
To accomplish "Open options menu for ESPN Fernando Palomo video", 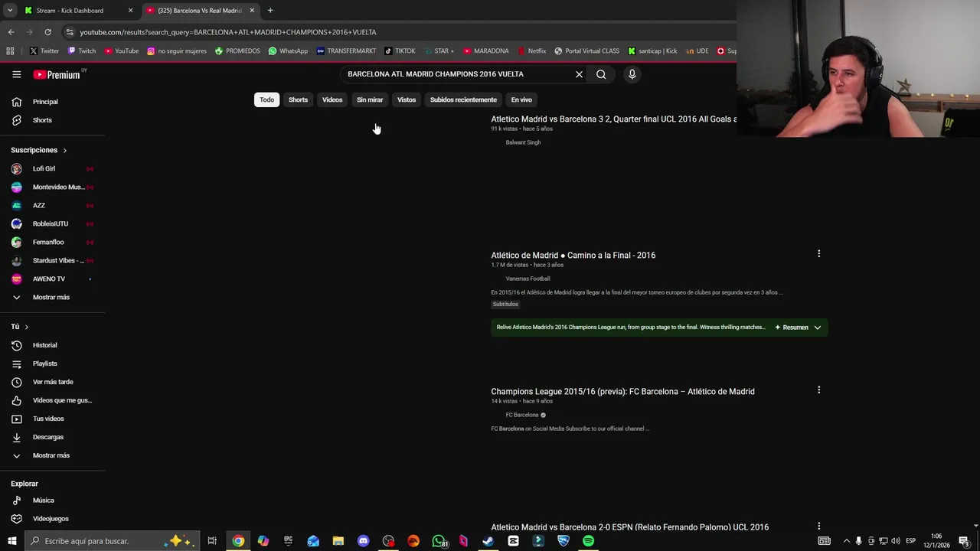I will click(818, 526).
